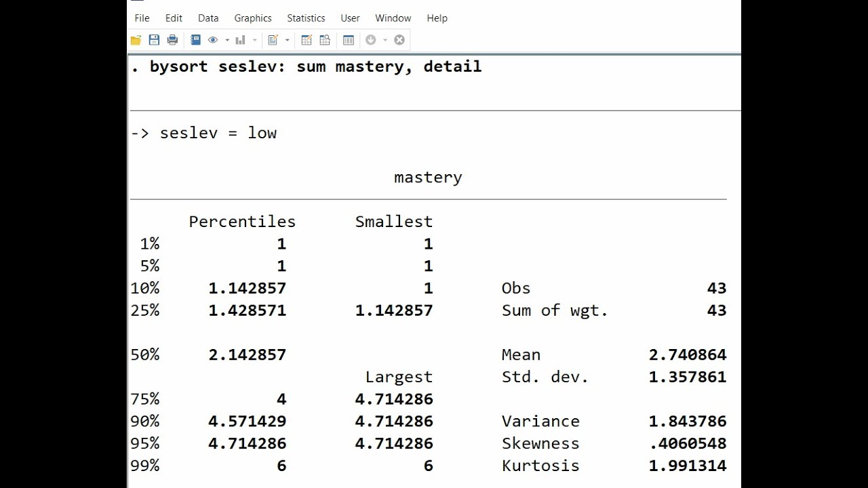Image resolution: width=868 pixels, height=488 pixels.
Task: Click the '-> seslev = low' line
Action: (203, 133)
